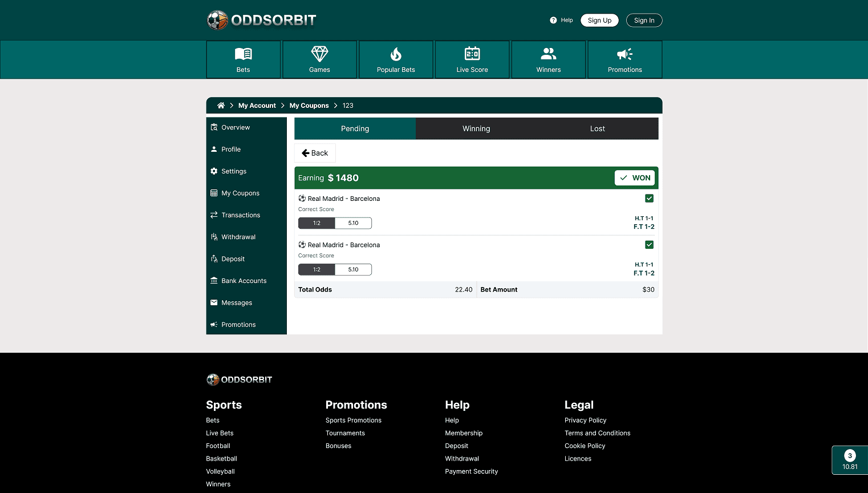
Task: Toggle the first match's green checkbox
Action: coord(649,199)
